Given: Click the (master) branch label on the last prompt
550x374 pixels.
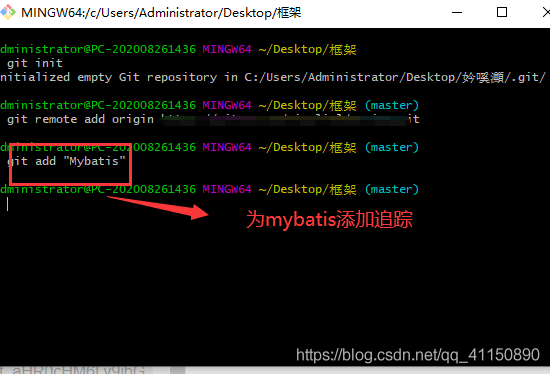Looking at the screenshot, I should [392, 189].
